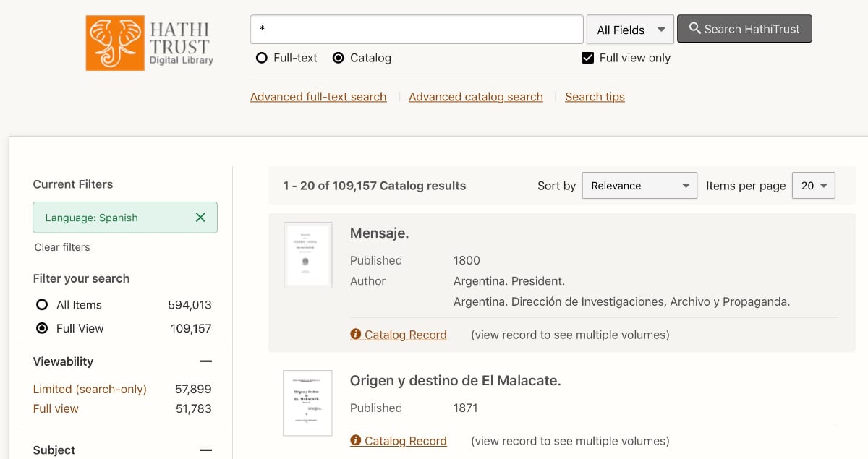Viewport: 868px width, 459px height.
Task: Click the Current Filters heading
Action: (73, 184)
